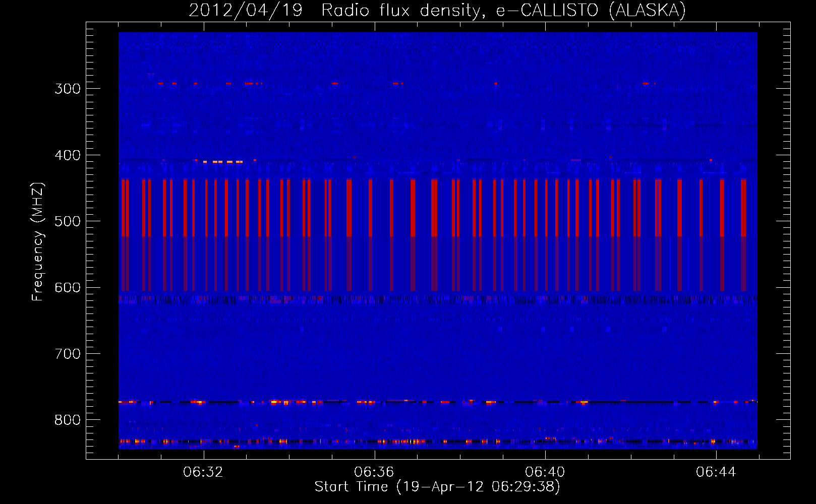Screen dimensions: 816x504
Task: Click the 300 frequency tick label
Action: 68,89
